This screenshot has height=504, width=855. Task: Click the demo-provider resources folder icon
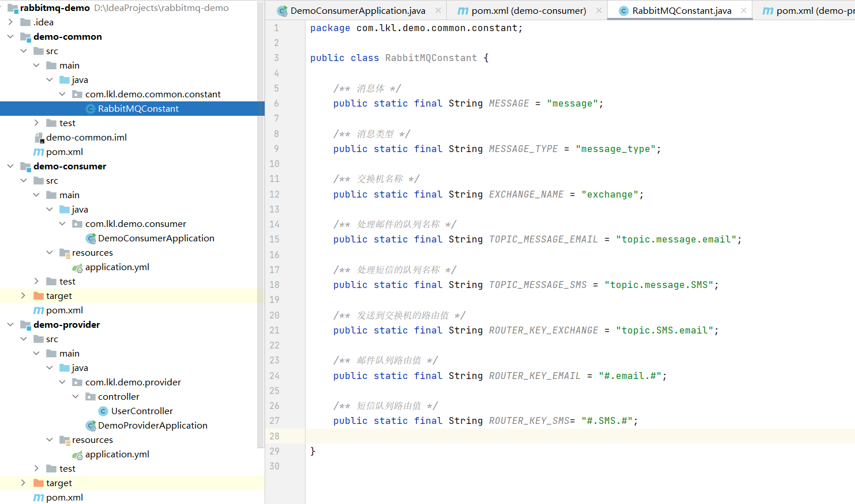tap(65, 440)
